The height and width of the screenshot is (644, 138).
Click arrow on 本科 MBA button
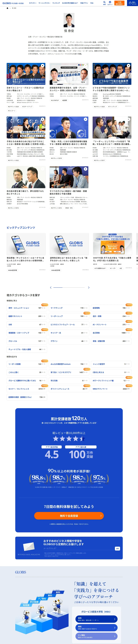click(x=114, y=619)
